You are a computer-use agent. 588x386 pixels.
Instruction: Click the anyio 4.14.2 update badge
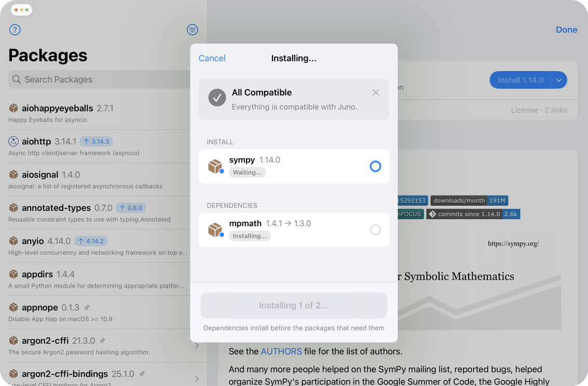tap(91, 241)
